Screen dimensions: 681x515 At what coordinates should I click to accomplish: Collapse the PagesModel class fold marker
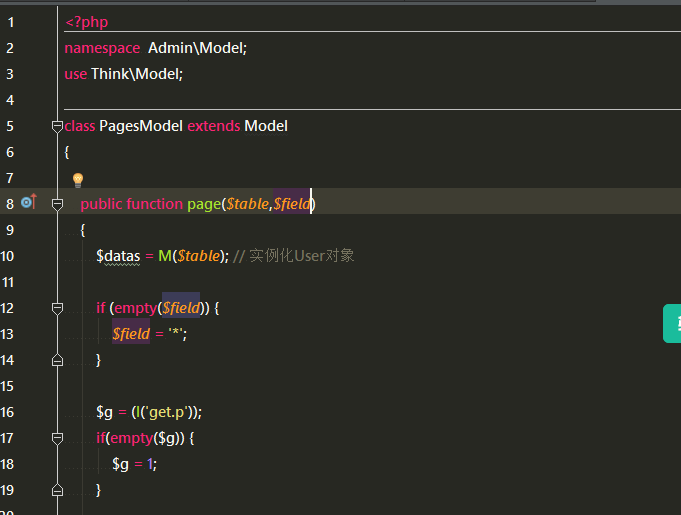(x=57, y=126)
